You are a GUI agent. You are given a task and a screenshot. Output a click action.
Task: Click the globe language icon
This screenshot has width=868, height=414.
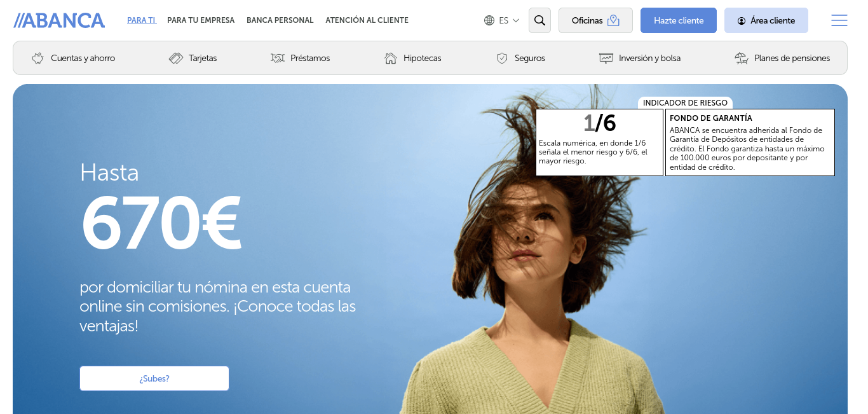tap(489, 20)
